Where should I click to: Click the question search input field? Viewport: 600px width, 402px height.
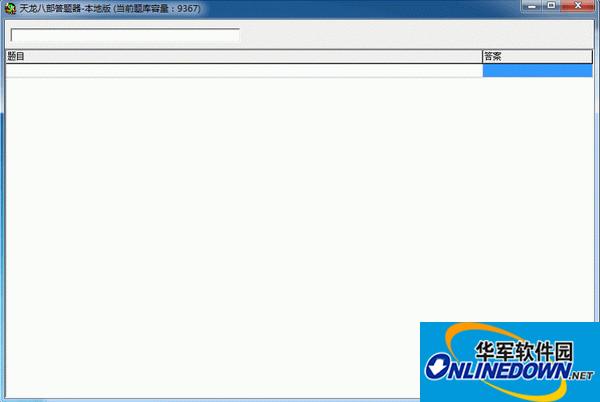pos(125,35)
